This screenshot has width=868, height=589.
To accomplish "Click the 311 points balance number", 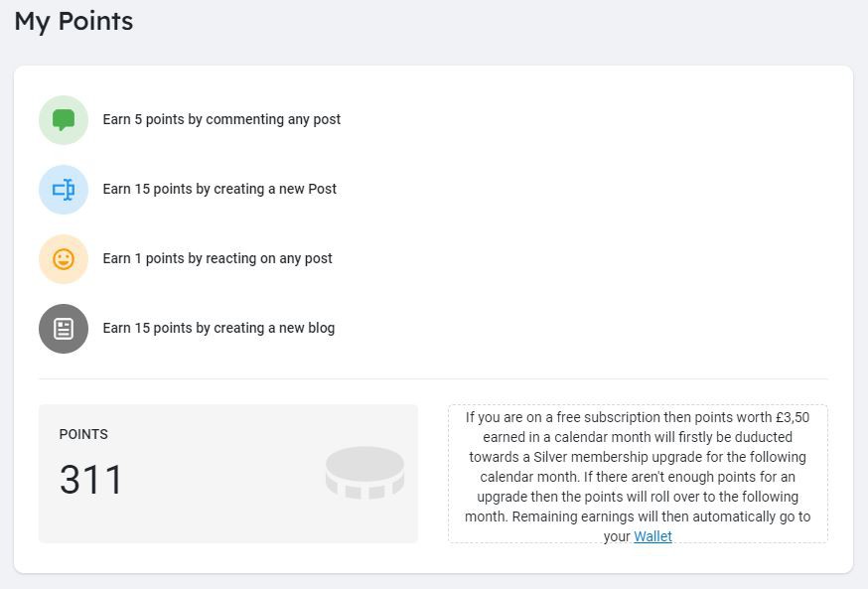I will point(91,480).
